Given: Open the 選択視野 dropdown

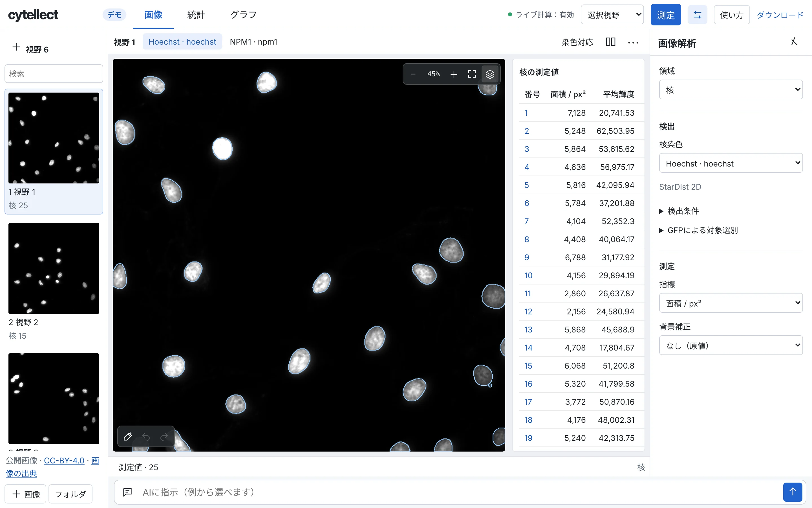Looking at the screenshot, I should tap(612, 15).
